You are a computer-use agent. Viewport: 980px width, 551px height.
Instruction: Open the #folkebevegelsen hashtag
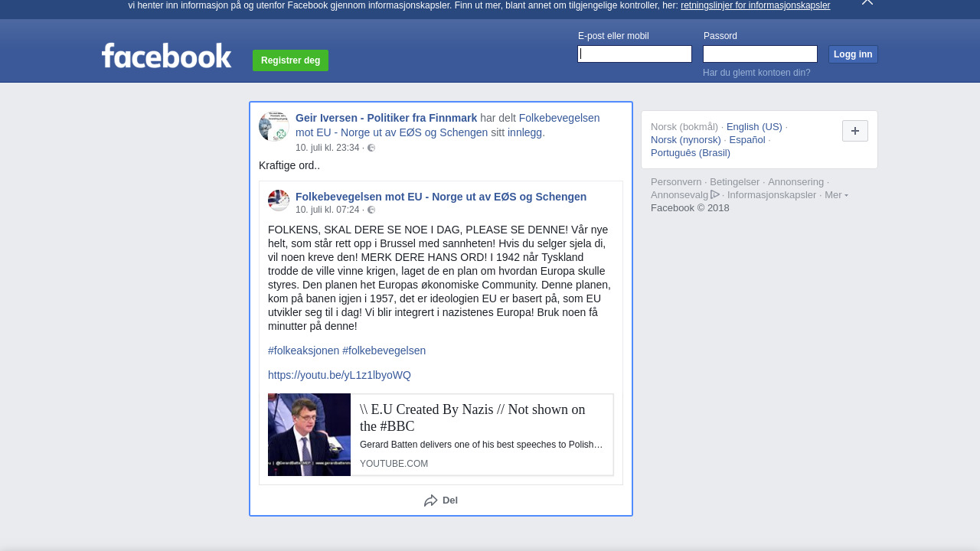pyautogui.click(x=384, y=350)
